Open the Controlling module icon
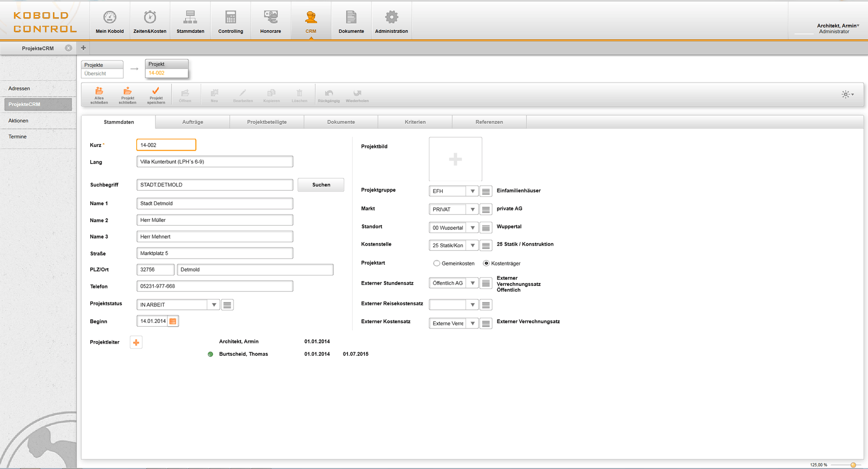Viewport: 868px width, 469px height. click(x=230, y=17)
